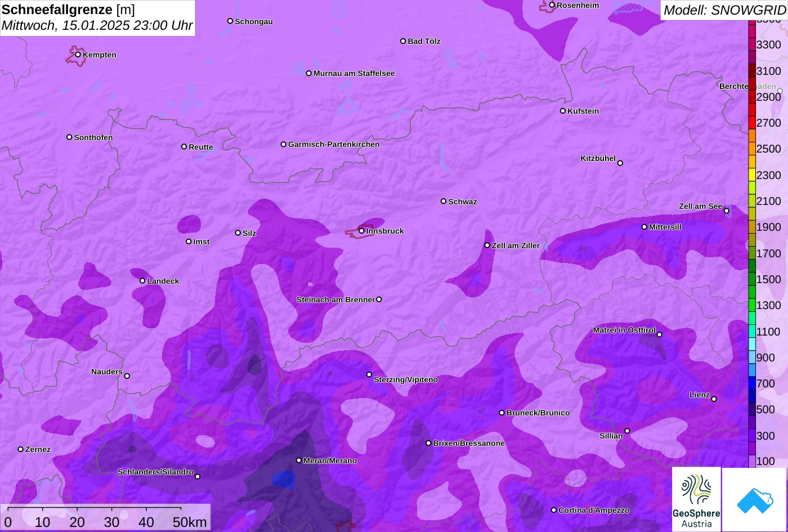This screenshot has height=532, width=788.
Task: Click the Bad Tölz marker dot
Action: click(x=403, y=41)
